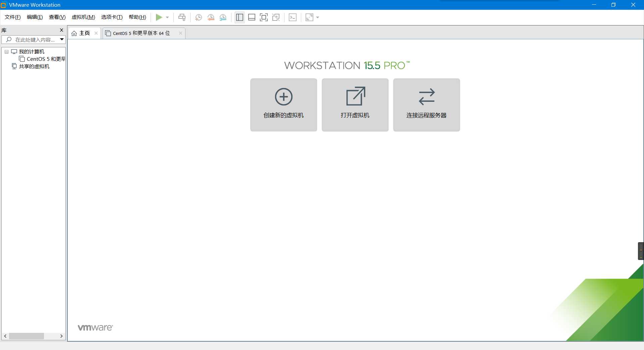Image resolution: width=644 pixels, height=350 pixels.
Task: Switch to Unity mode icon
Action: (276, 17)
